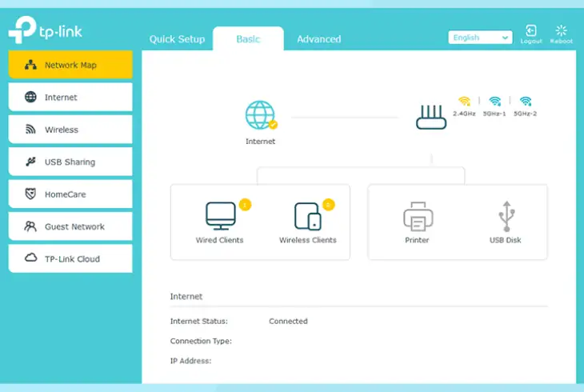Click the Wired Clients label
584x392 pixels.
tap(220, 240)
